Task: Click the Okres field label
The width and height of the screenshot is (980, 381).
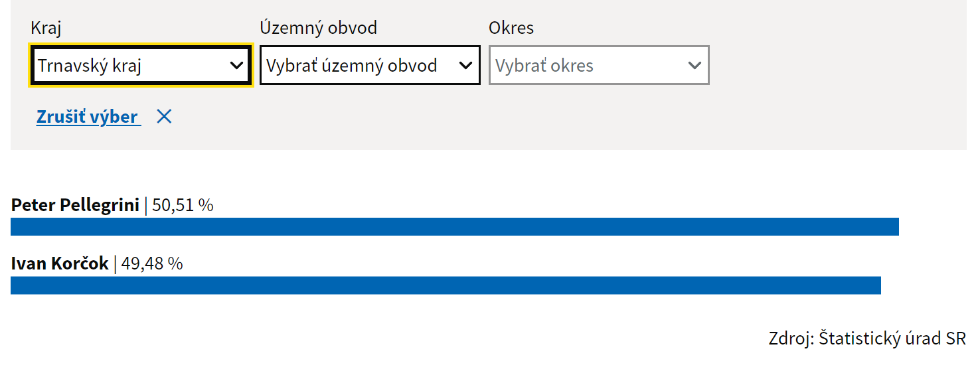Action: [511, 28]
